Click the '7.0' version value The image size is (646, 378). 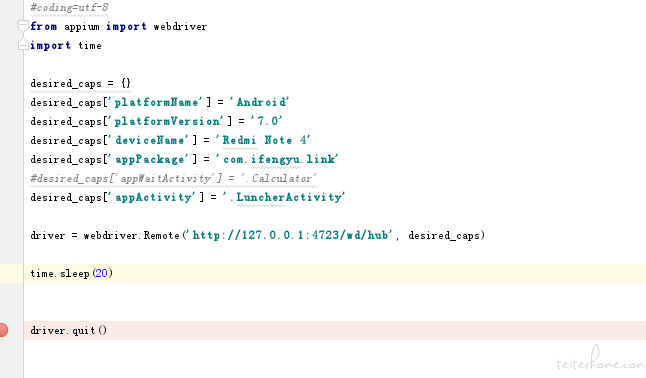[x=267, y=121]
